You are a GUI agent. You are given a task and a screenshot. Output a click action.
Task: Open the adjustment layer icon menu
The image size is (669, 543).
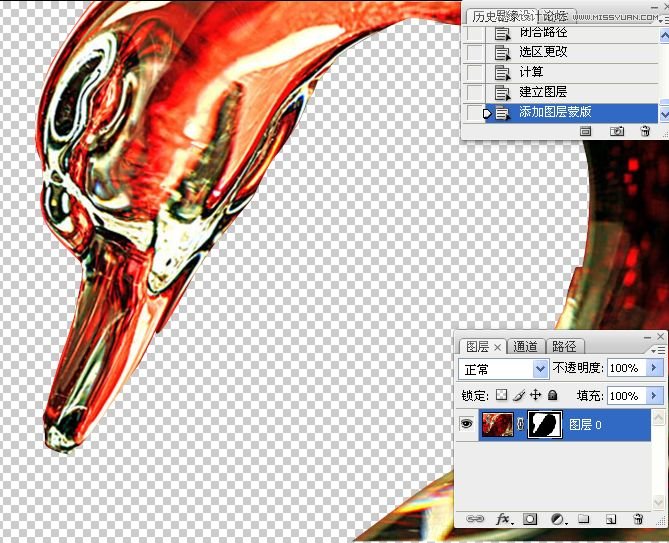[x=558, y=520]
